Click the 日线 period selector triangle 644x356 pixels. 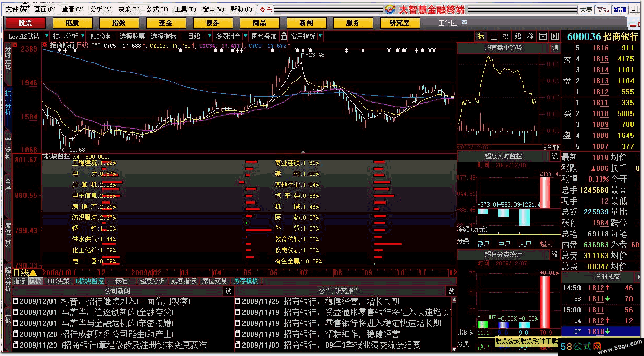33,272
